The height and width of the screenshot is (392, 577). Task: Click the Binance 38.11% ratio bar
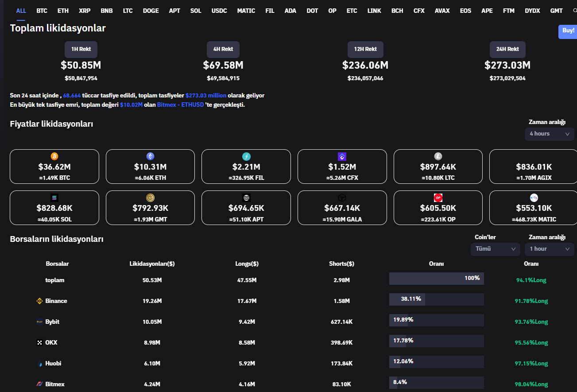coord(436,299)
